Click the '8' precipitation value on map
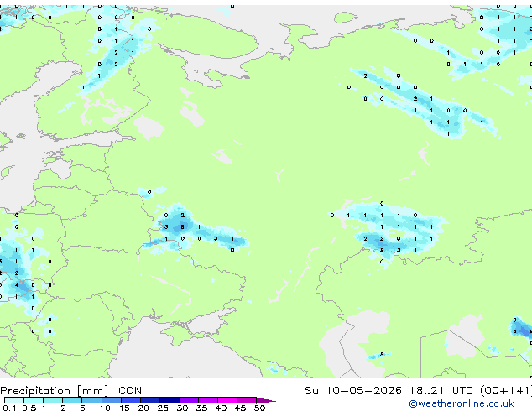532x411 pixels. pyautogui.click(x=183, y=226)
